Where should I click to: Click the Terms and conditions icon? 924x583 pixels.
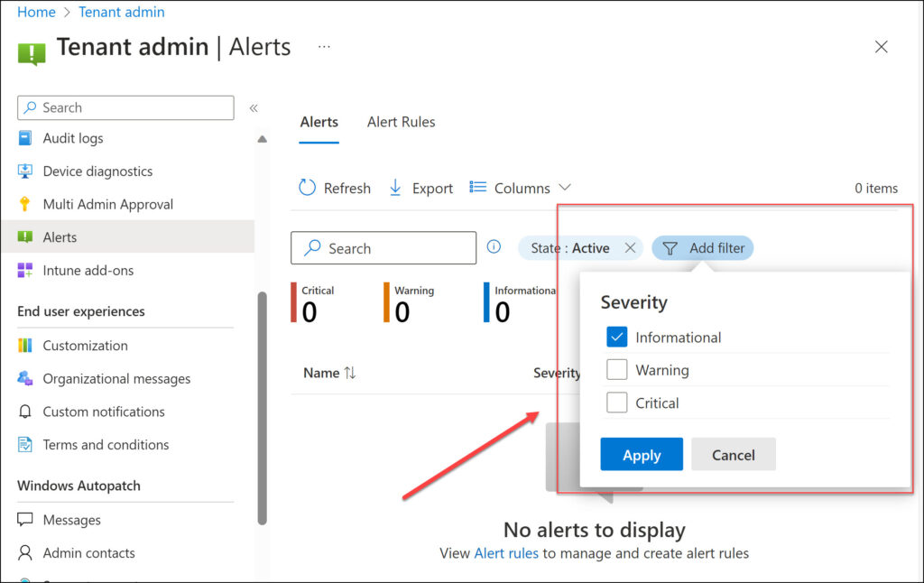[24, 445]
